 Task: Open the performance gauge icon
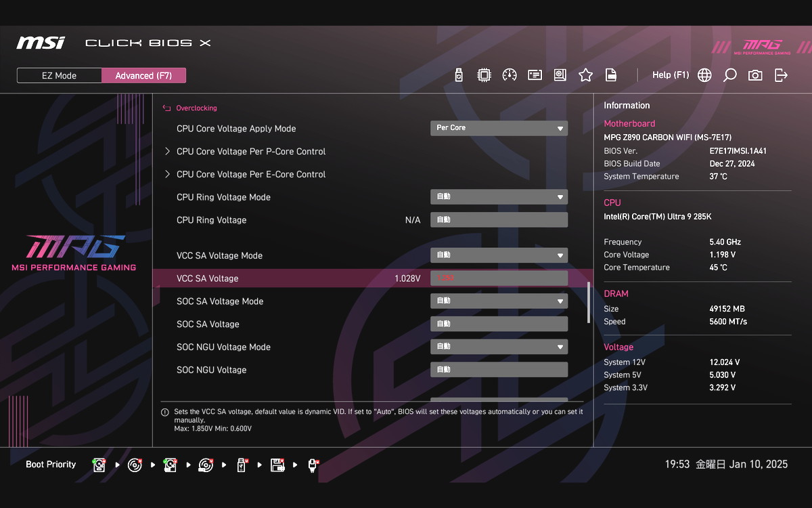(x=510, y=75)
